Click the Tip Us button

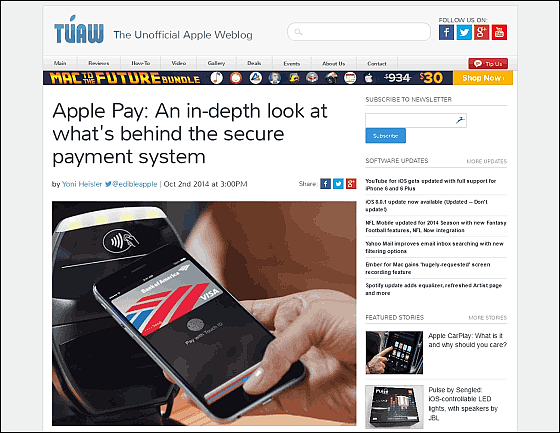(488, 64)
